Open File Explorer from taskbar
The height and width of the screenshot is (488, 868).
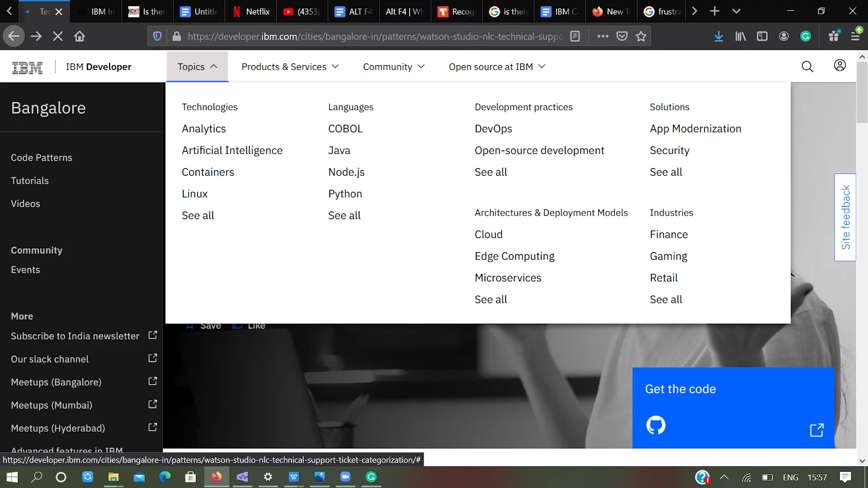coord(113,477)
